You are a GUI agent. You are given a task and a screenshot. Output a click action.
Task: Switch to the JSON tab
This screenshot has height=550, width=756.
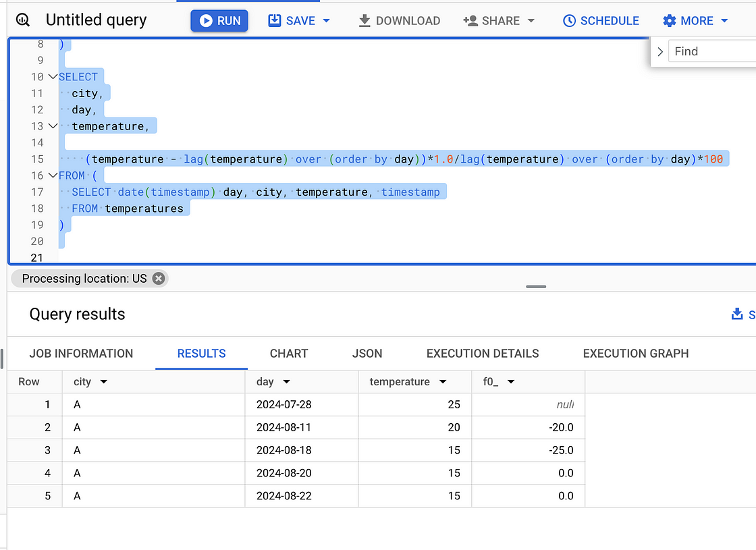pos(367,354)
